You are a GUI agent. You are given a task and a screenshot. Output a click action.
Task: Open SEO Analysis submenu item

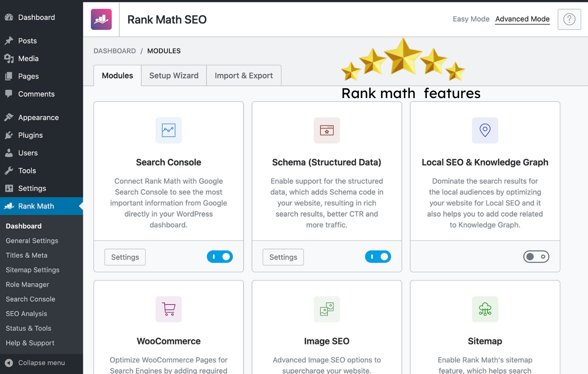pos(26,313)
